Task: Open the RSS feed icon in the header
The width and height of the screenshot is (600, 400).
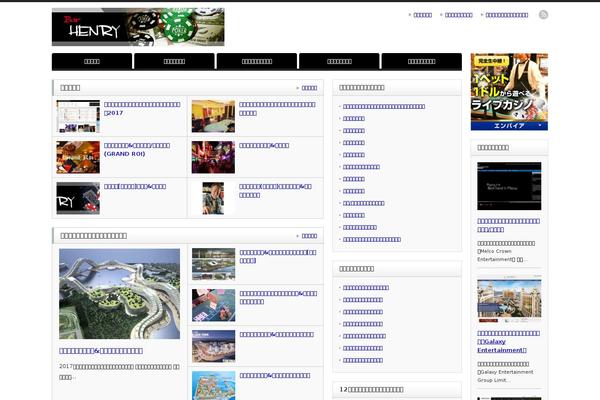Action: tap(543, 15)
